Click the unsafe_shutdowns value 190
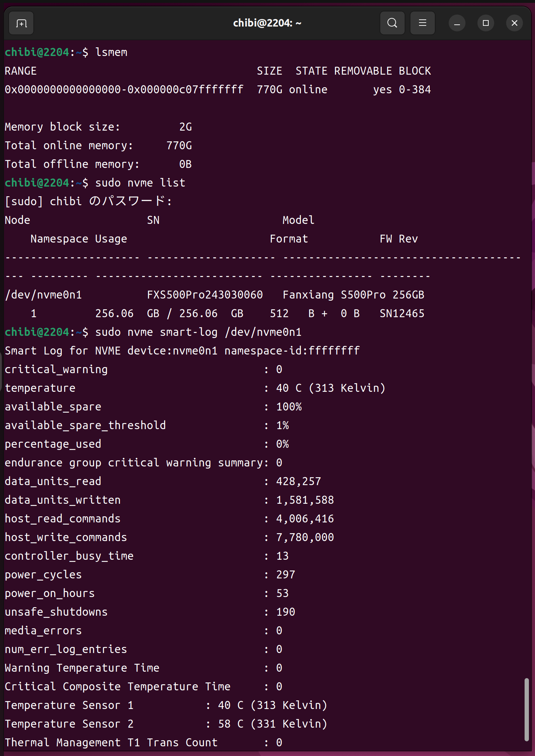535x756 pixels. point(285,612)
